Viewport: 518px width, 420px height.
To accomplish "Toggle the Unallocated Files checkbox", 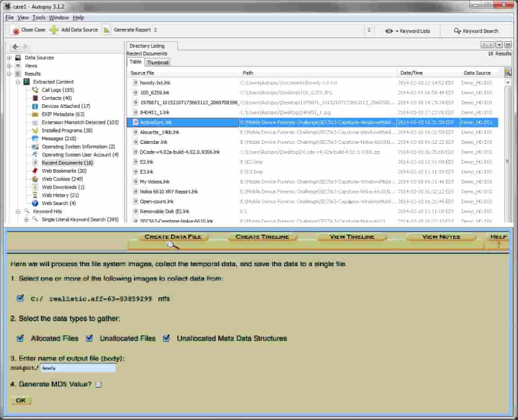I will pos(90,338).
